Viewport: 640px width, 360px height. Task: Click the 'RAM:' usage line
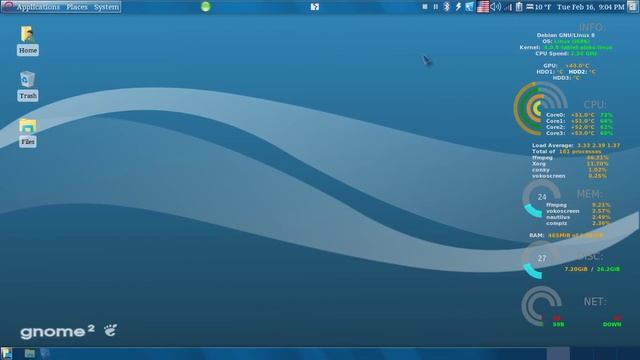click(566, 236)
